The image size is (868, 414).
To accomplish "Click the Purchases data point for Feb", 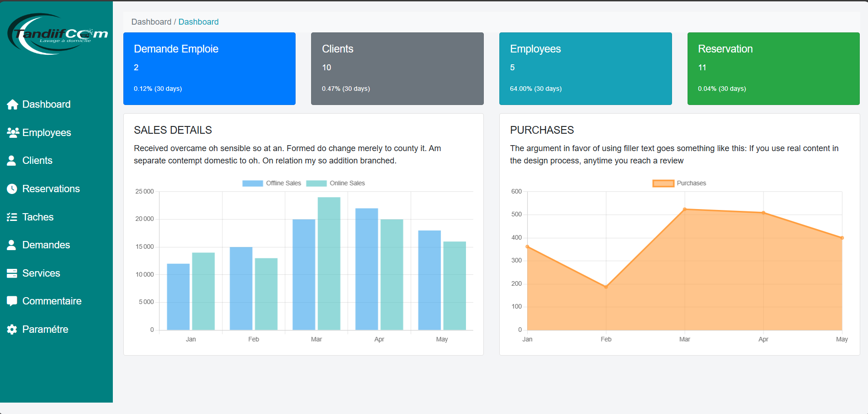I will pyautogui.click(x=606, y=287).
